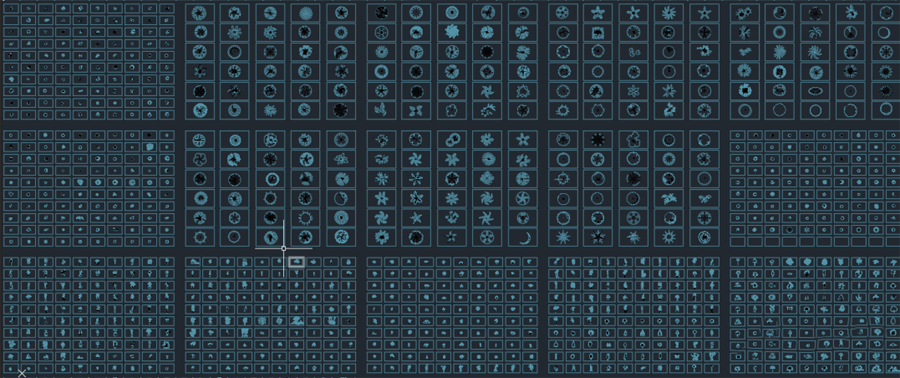900x378 pixels.
Task: Select the black eight-point star symbol
Action: coord(598,139)
